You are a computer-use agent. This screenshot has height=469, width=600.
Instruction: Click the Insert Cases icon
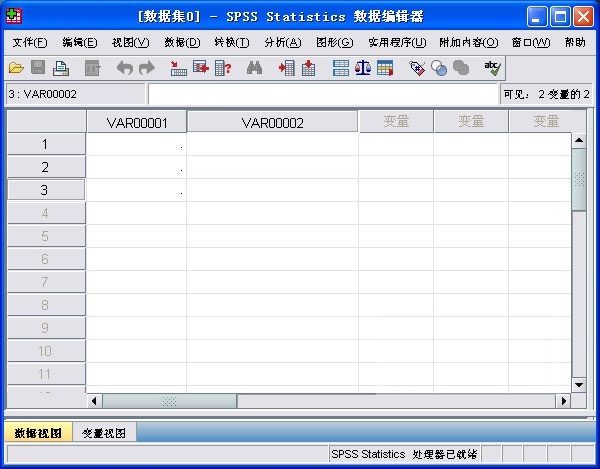pyautogui.click(x=286, y=68)
